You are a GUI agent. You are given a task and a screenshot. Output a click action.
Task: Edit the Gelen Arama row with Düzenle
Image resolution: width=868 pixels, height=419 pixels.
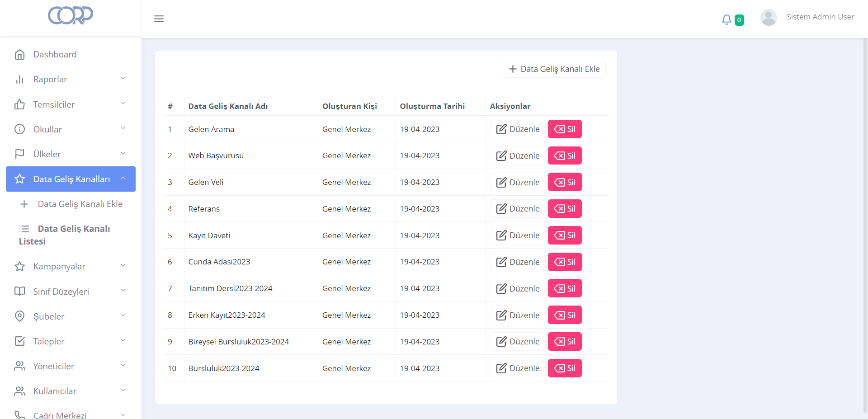pyautogui.click(x=518, y=129)
